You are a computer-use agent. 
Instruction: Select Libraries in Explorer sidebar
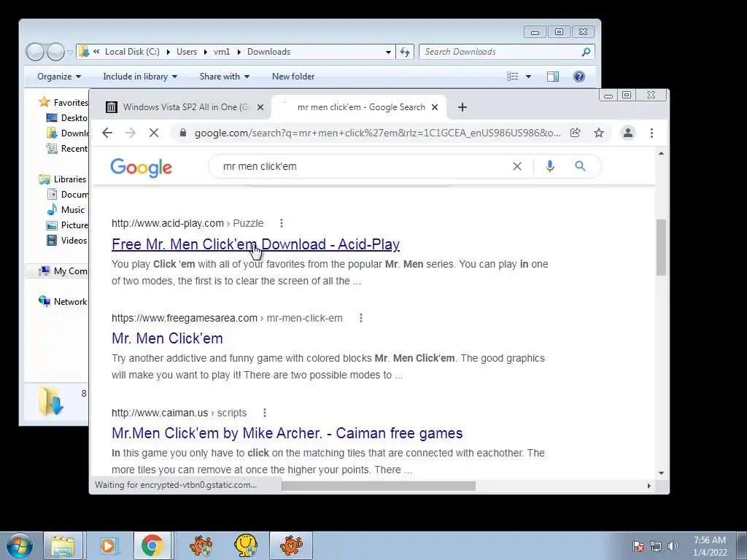[x=63, y=179]
